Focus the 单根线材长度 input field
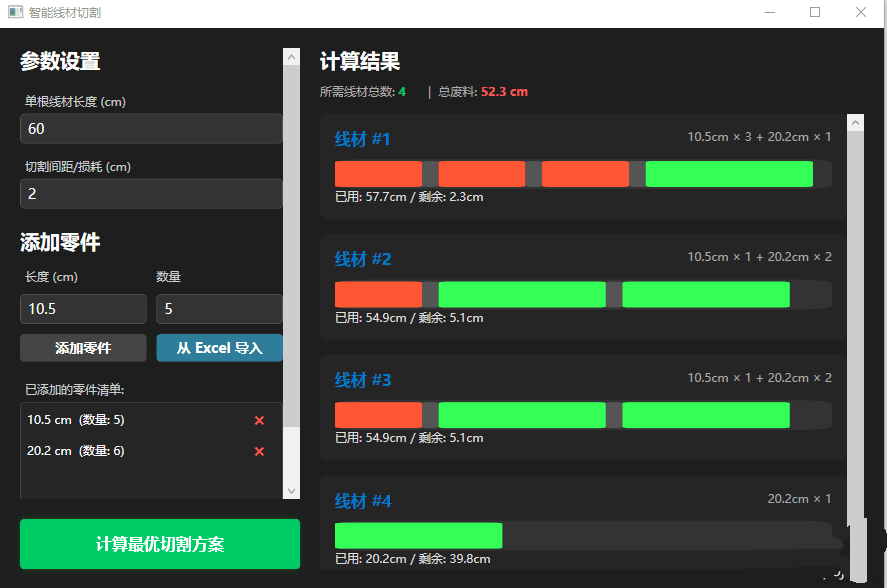Screen dimensions: 887x588 click(x=150, y=129)
